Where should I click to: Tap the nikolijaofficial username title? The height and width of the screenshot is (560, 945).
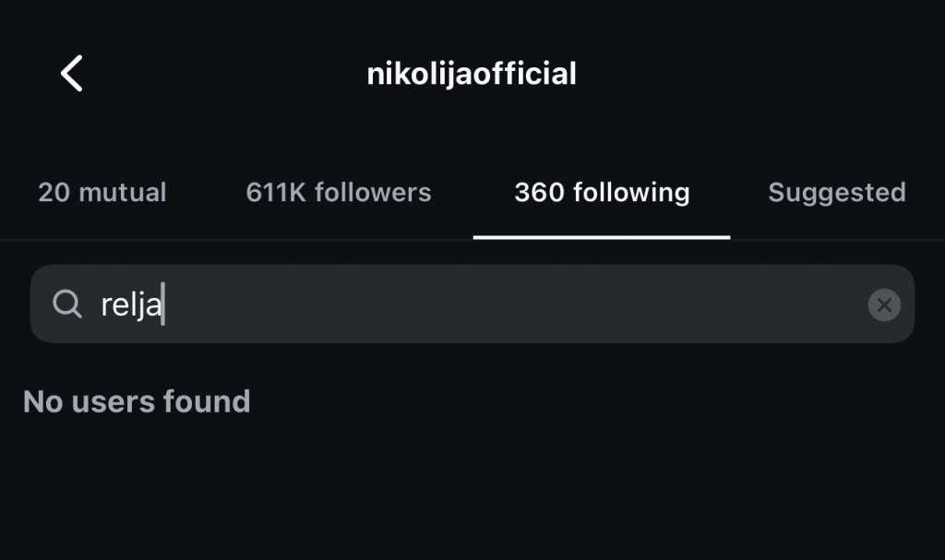click(x=472, y=74)
